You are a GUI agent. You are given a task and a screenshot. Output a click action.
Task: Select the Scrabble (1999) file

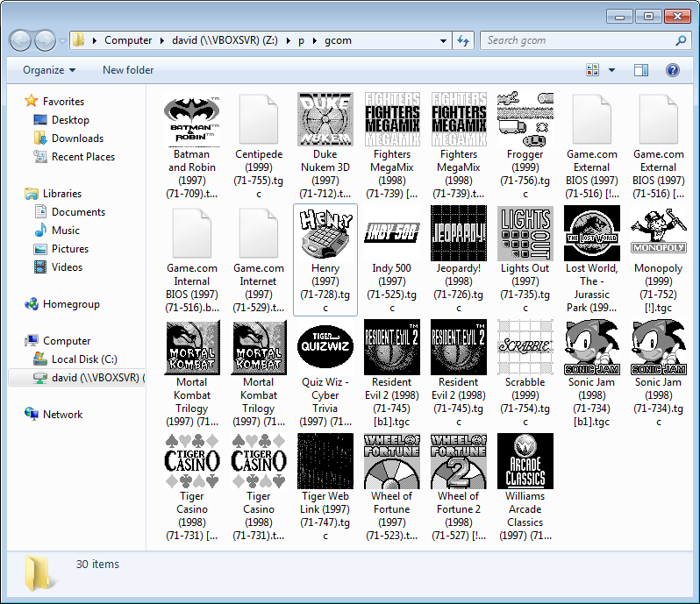click(x=525, y=373)
